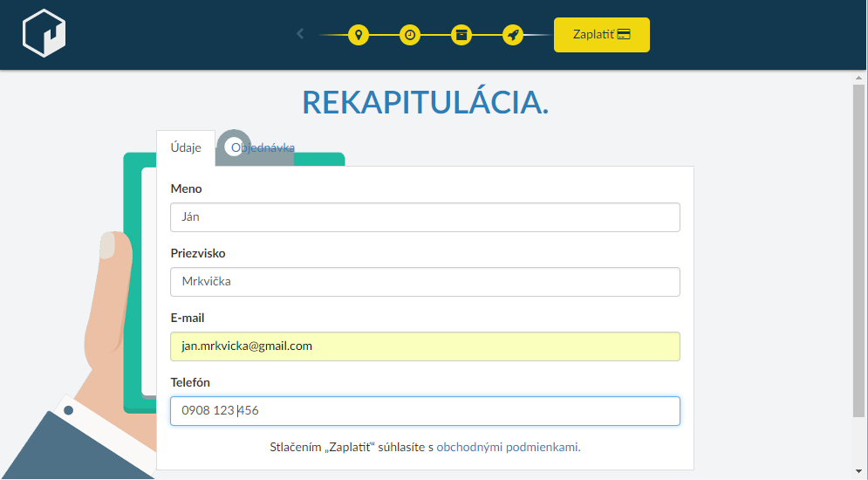The width and height of the screenshot is (868, 480).
Task: Open the obchodnými podmienkami link
Action: [x=508, y=447]
